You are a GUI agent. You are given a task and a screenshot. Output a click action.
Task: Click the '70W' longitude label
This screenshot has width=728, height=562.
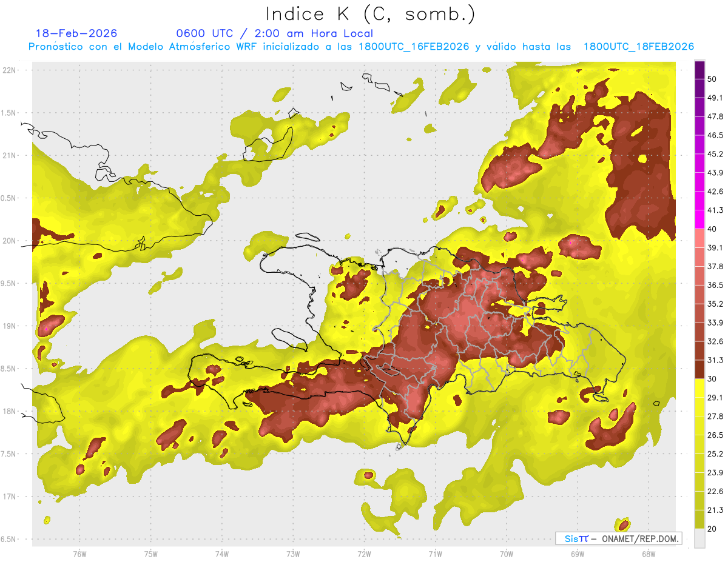click(x=506, y=554)
